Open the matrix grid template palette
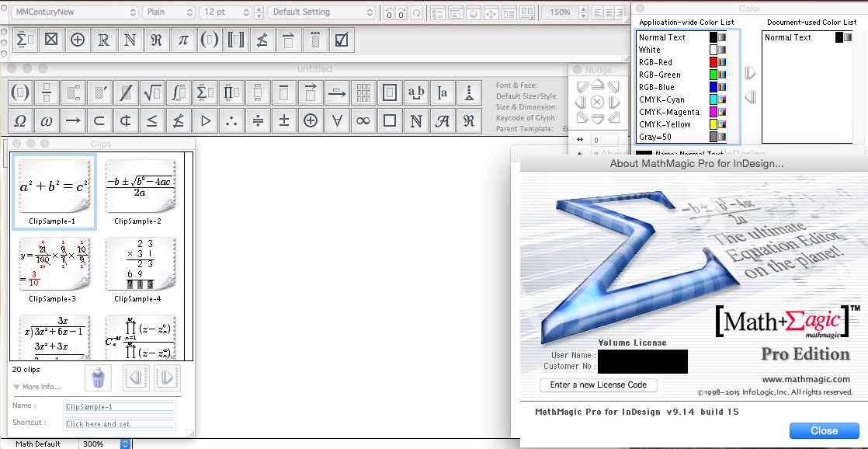 [x=363, y=92]
